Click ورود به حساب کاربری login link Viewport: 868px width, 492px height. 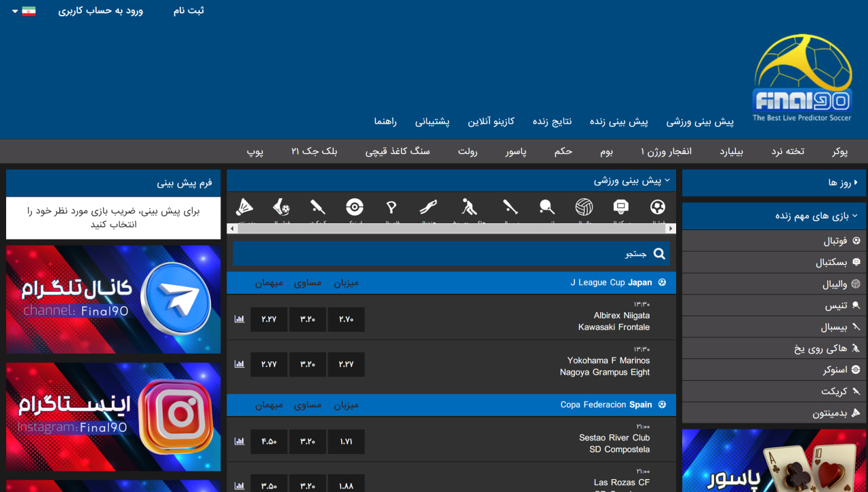pos(100,11)
